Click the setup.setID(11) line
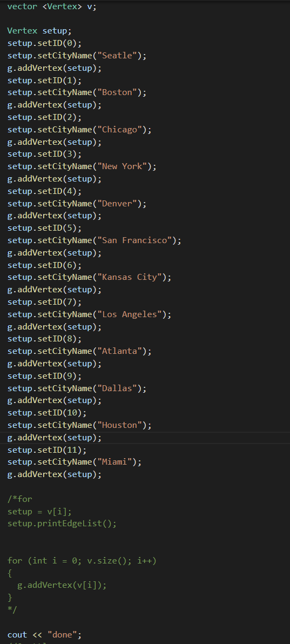Image resolution: width=290 pixels, height=644 pixels. pyautogui.click(x=47, y=450)
